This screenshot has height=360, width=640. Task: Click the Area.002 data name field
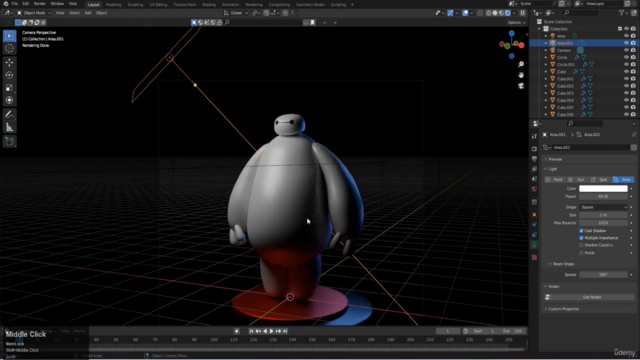click(x=591, y=147)
